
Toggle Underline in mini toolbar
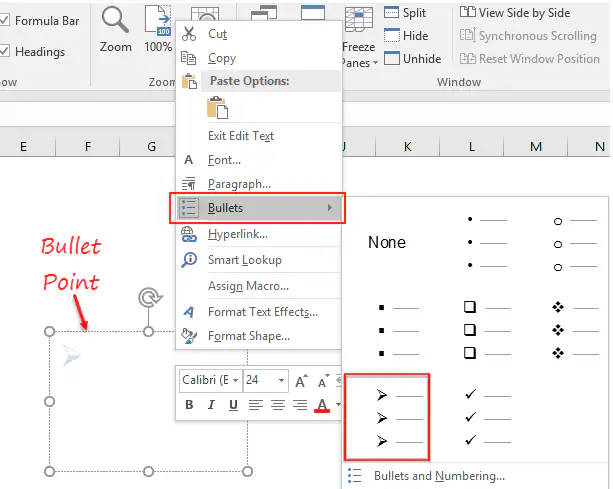pos(233,405)
